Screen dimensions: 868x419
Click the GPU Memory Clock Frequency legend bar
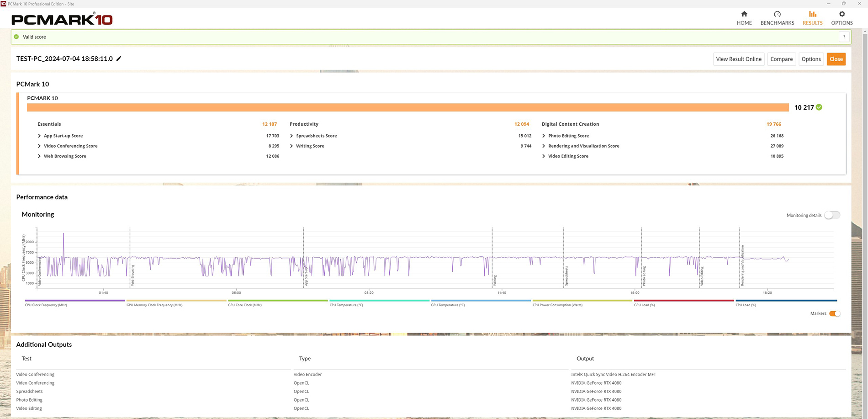point(176,301)
